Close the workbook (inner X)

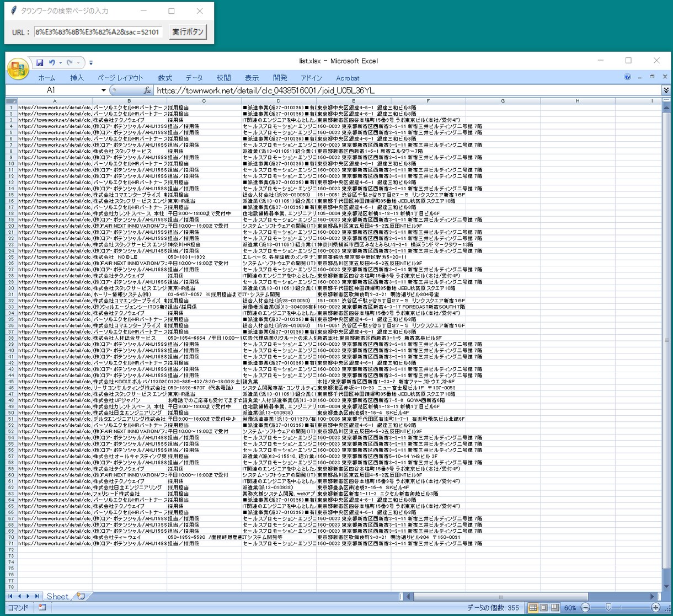click(665, 77)
